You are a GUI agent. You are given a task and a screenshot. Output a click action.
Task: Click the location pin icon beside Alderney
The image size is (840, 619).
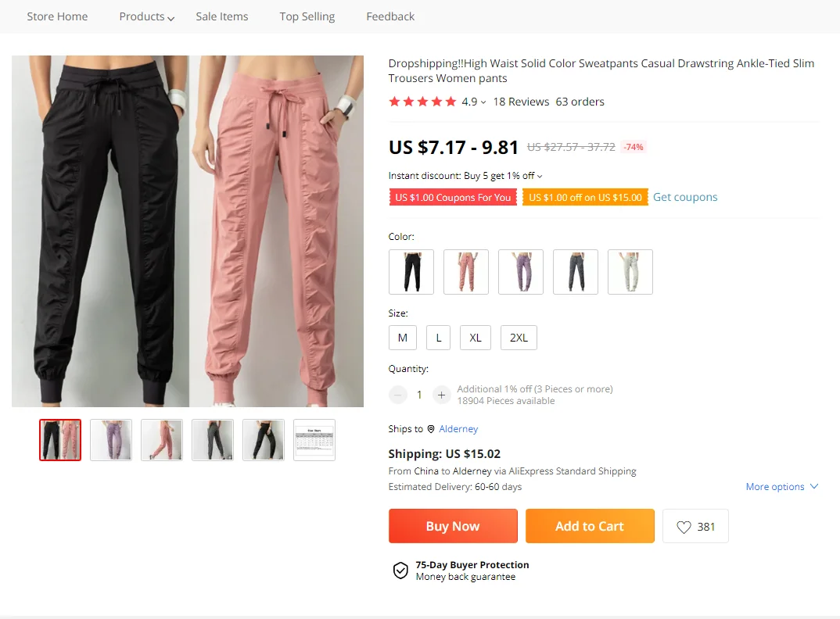(x=431, y=429)
